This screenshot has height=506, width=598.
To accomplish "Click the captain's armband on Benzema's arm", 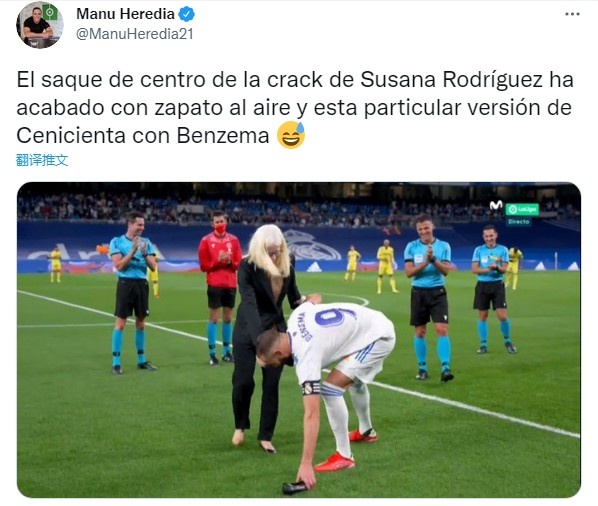I will [311, 388].
